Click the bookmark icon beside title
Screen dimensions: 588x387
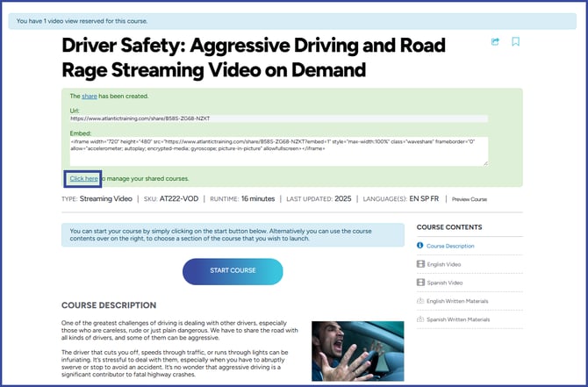click(x=516, y=41)
